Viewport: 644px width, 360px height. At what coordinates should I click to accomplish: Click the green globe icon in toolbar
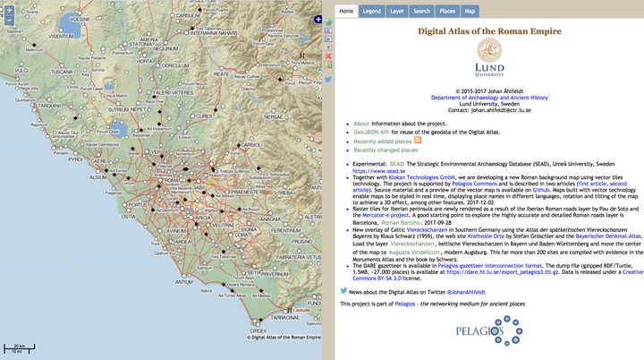pos(328,22)
